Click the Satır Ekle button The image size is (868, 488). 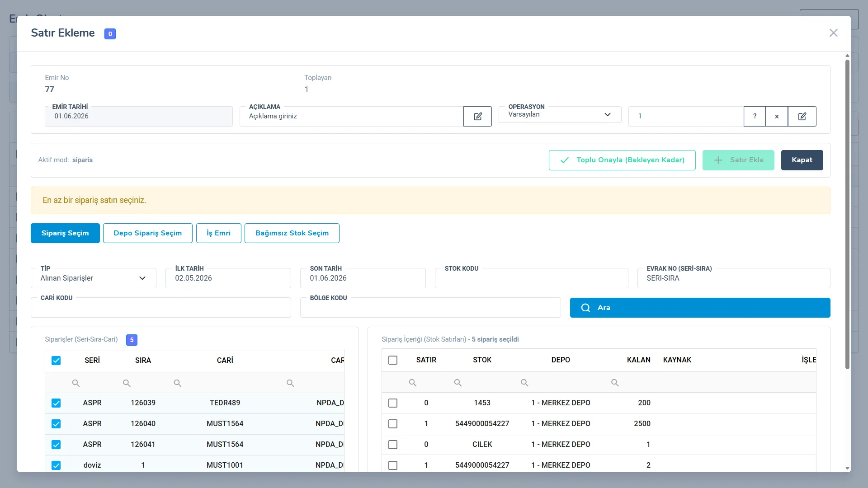point(738,160)
